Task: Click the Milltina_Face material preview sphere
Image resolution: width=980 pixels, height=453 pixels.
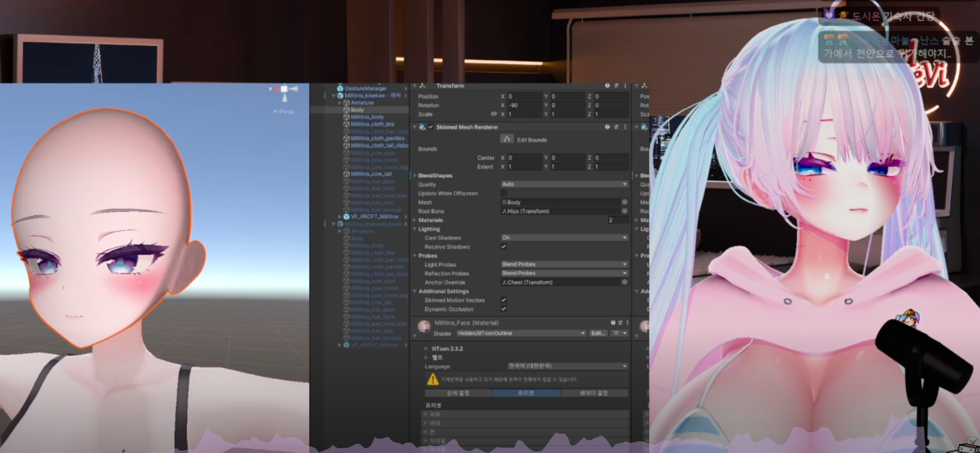Action: (x=424, y=326)
